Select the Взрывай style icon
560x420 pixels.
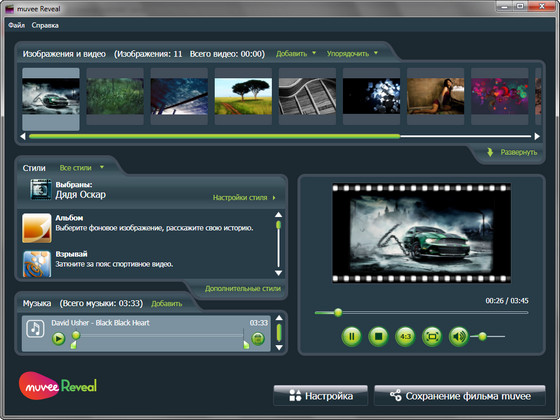pos(37,264)
